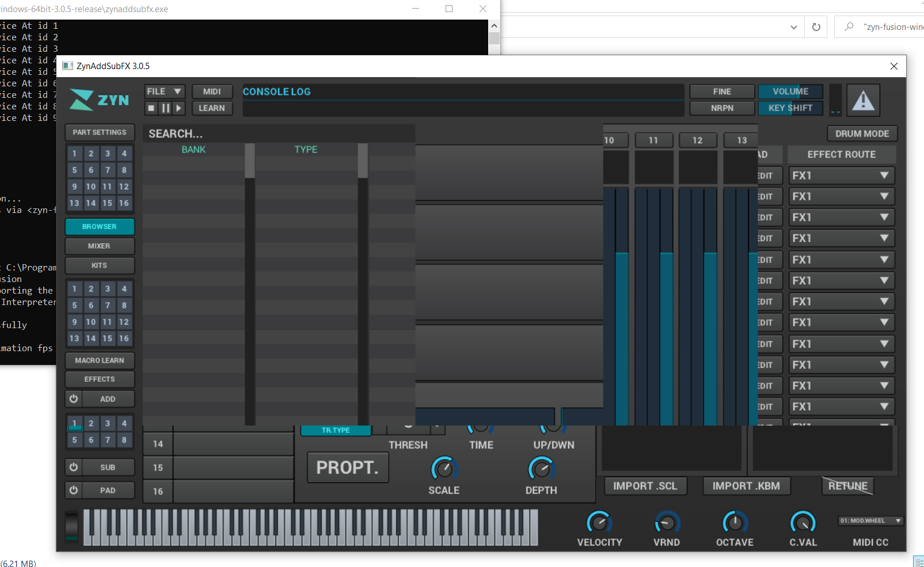Viewport: 924px width, 567px height.
Task: Select mixer channel 12
Action: coord(698,140)
